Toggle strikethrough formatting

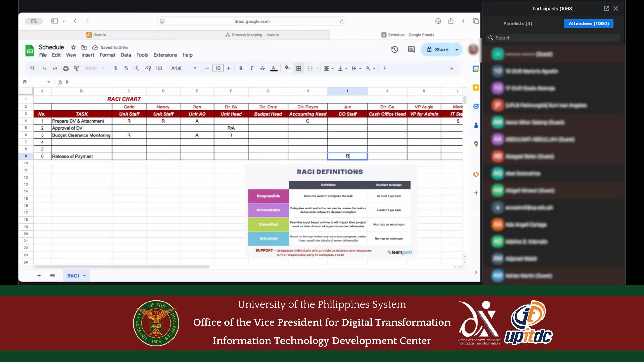tap(262, 68)
